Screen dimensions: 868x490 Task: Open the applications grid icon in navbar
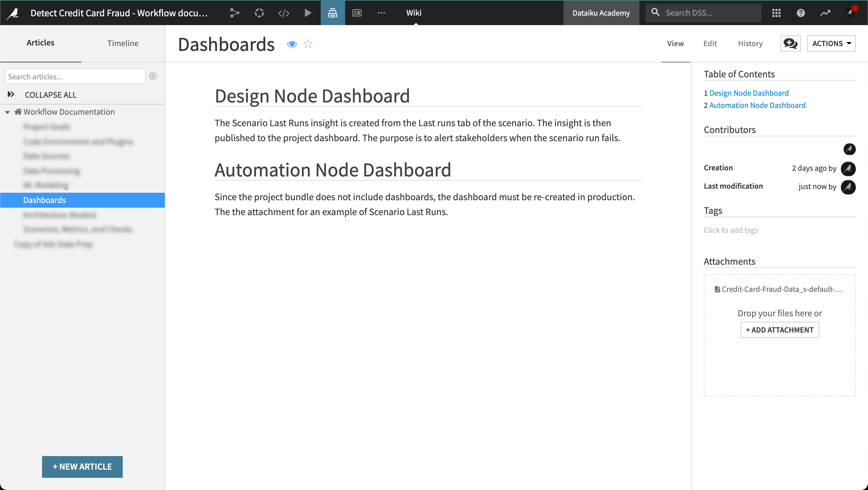(x=776, y=13)
